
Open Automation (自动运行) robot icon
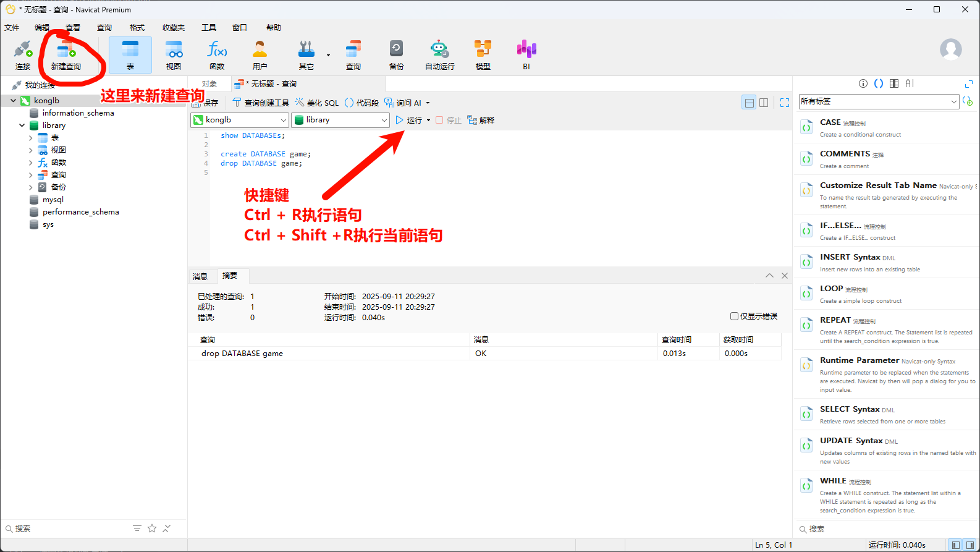click(x=439, y=54)
